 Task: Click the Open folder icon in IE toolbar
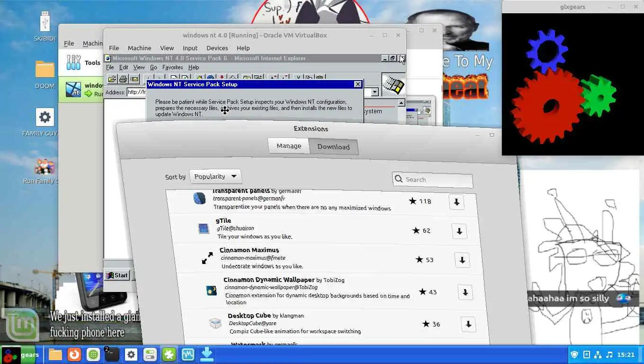[112, 79]
